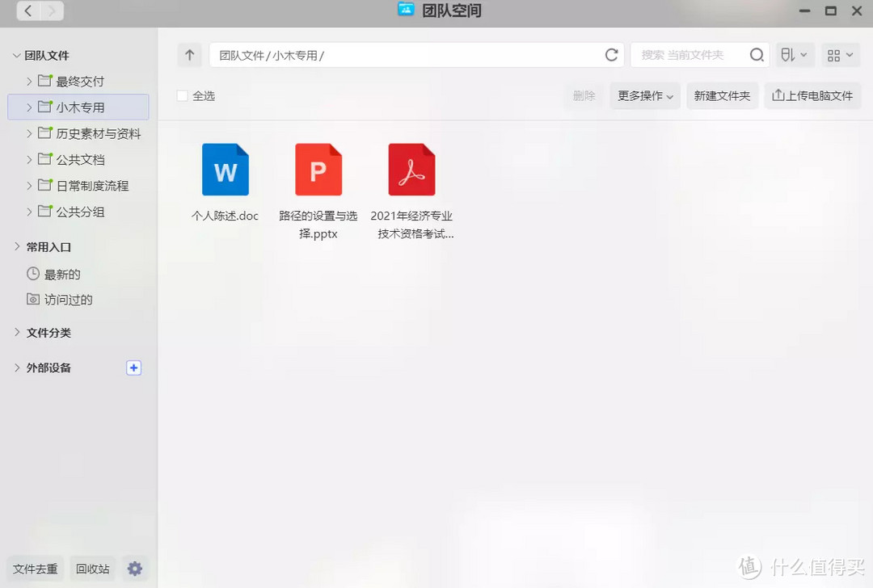Open the 路径的设置与选择.pptx PowerPoint icon
Screen dimensions: 873x588
tap(318, 170)
